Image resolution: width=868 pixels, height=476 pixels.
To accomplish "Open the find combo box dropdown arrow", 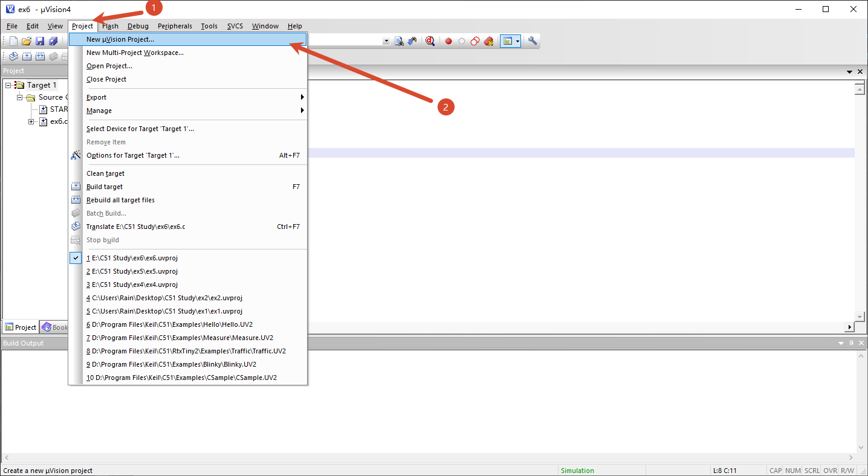I will pos(386,41).
